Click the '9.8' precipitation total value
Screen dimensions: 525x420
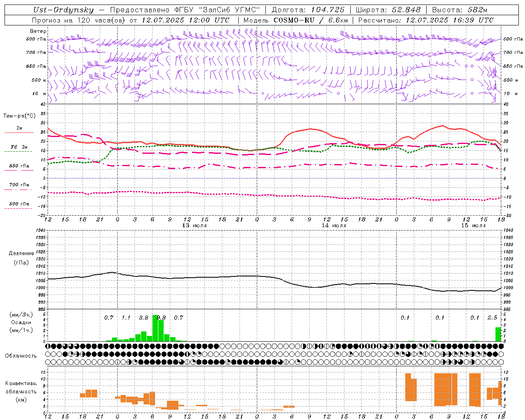[161, 317]
